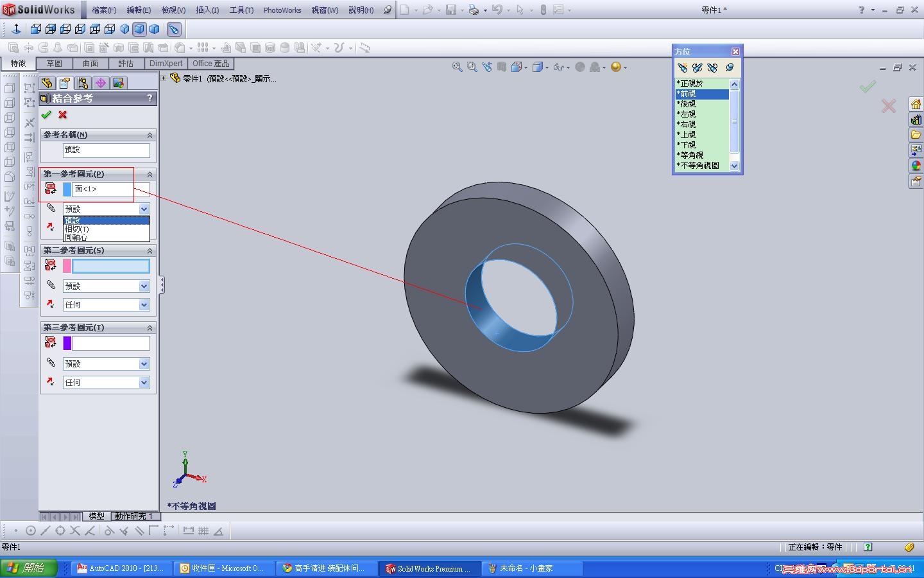Open Custom Properties icon in task pane

point(916,182)
